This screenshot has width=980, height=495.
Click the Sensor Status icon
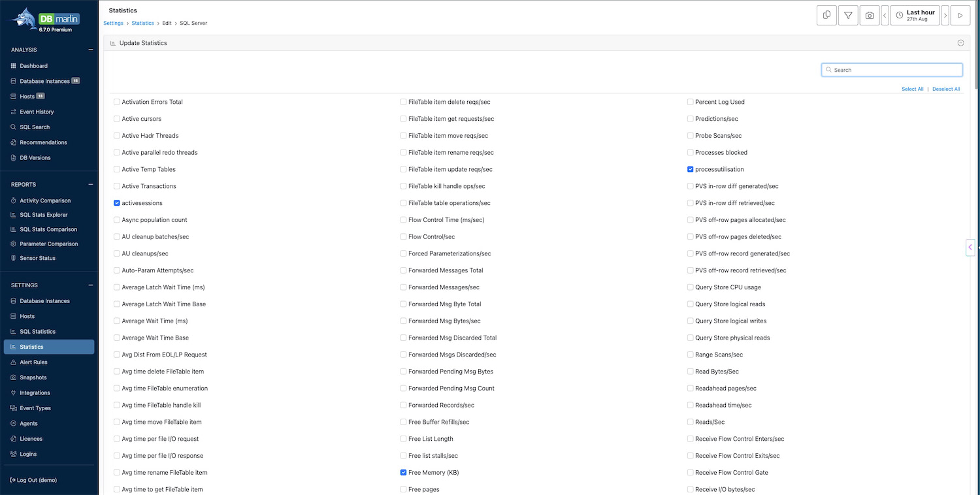tap(14, 258)
